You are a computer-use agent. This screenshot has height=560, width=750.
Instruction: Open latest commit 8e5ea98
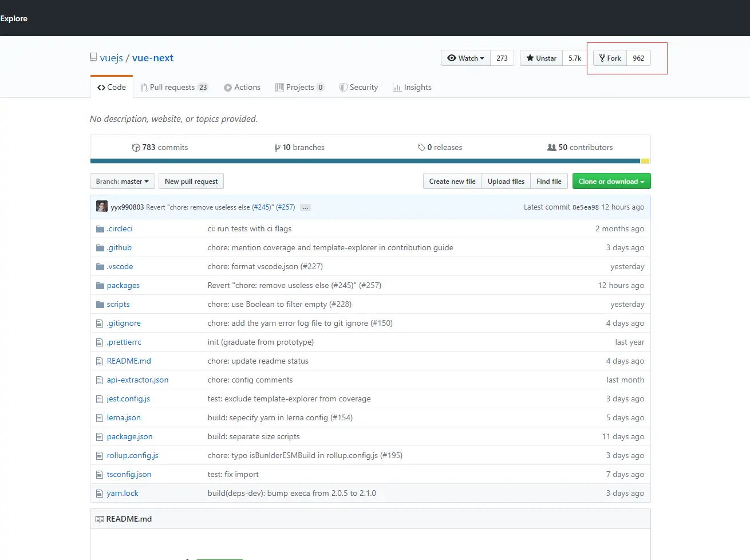[x=586, y=207]
